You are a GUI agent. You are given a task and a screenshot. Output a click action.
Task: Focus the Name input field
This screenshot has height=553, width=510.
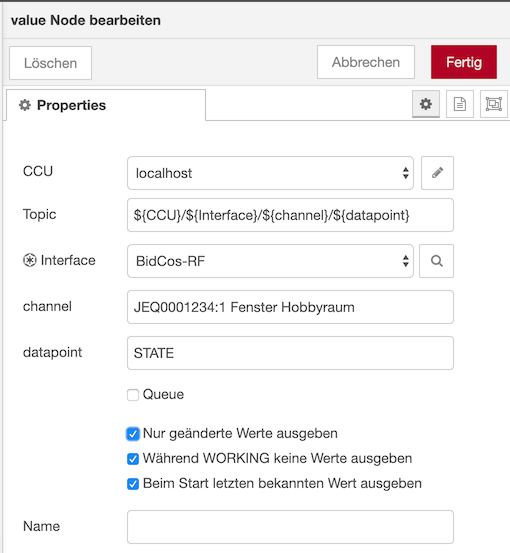[x=290, y=527]
